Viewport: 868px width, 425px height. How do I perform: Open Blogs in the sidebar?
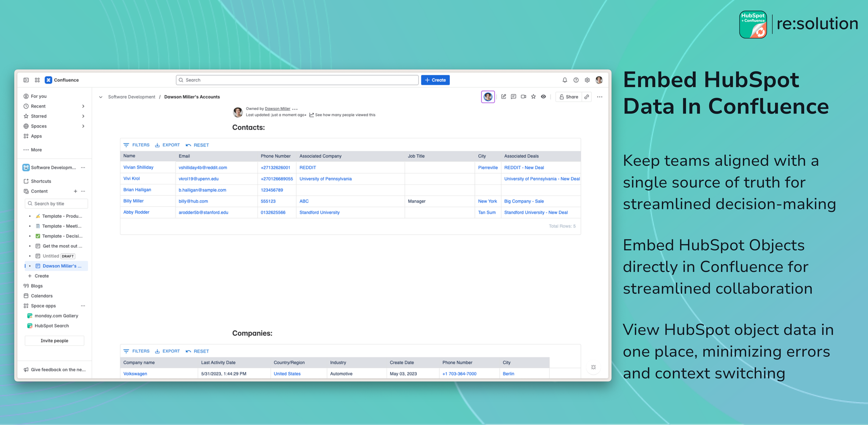(x=36, y=286)
